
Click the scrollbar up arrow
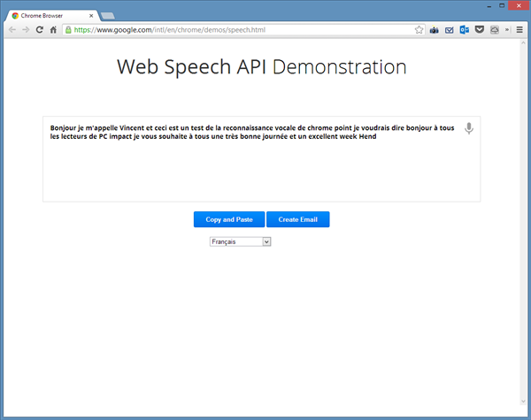coord(523,43)
